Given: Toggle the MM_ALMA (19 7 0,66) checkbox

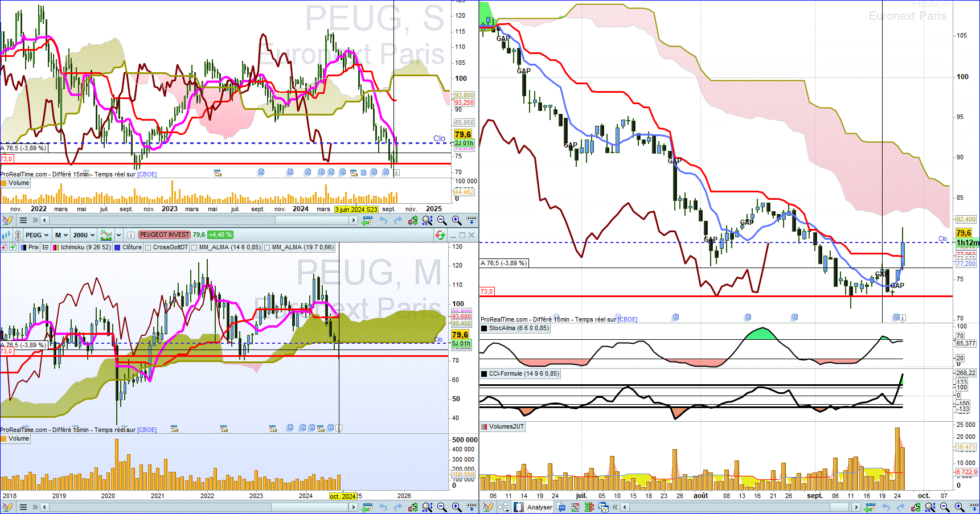Looking at the screenshot, I should click(x=267, y=248).
